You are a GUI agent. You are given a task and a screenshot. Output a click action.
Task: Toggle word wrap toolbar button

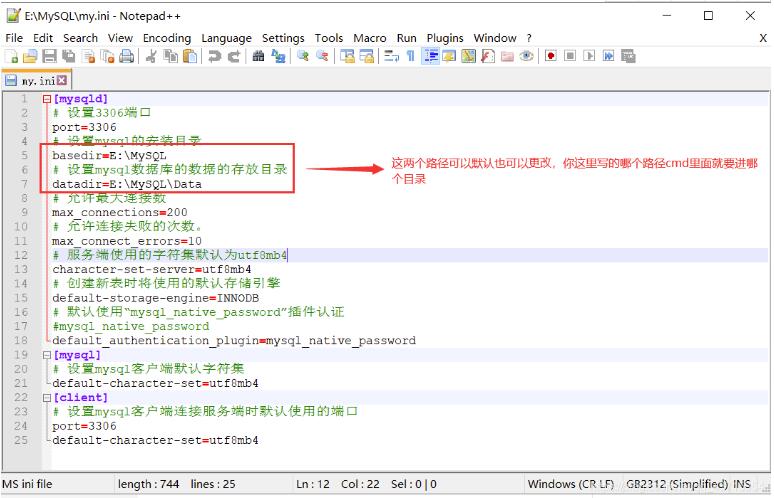click(391, 57)
